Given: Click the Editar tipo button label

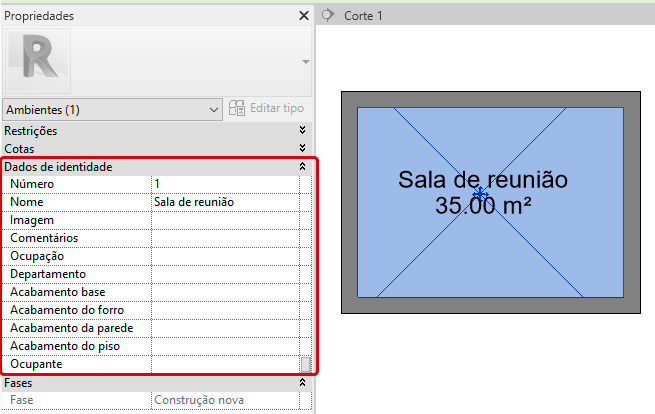Looking at the screenshot, I should (277, 108).
